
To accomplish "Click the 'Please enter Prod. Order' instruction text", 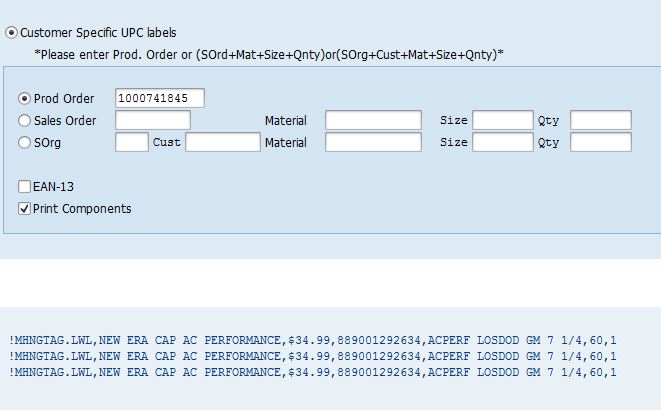I will [x=268, y=54].
